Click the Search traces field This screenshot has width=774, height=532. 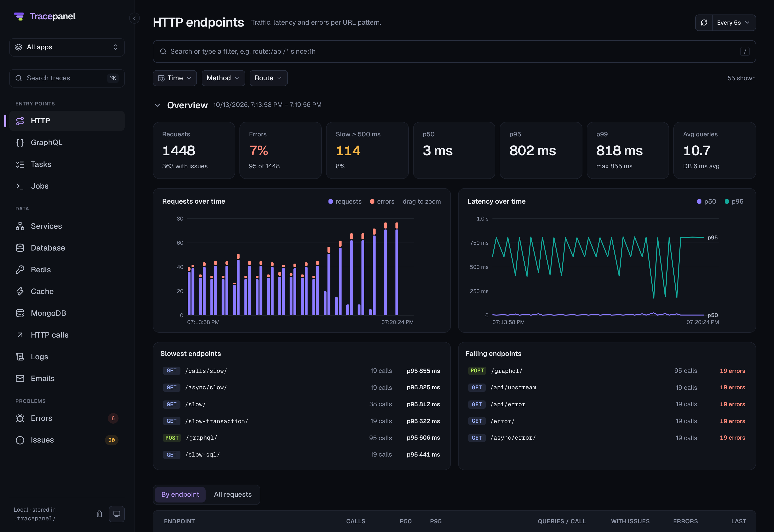(67, 78)
